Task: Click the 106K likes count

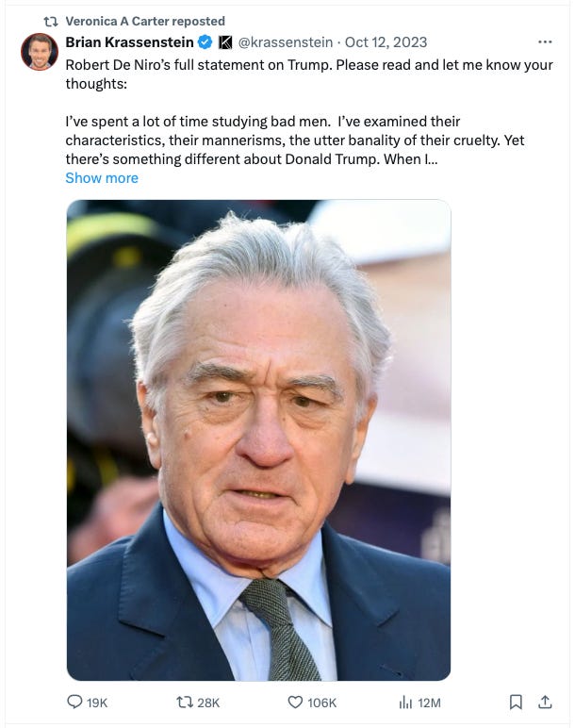Action: point(321,703)
